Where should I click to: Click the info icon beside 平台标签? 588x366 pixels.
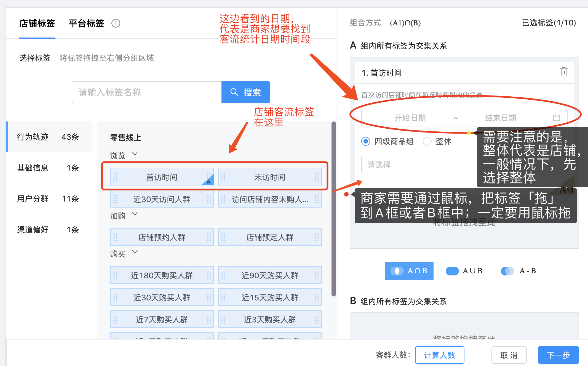[x=116, y=23]
